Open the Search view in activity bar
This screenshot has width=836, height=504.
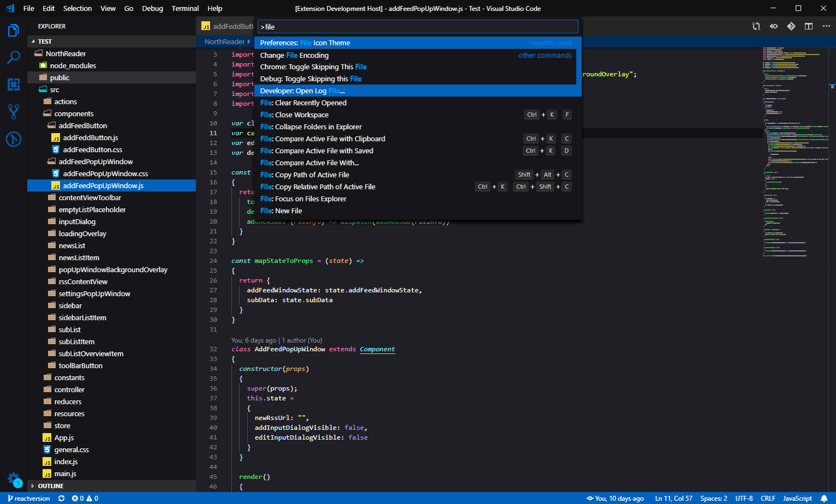coord(14,57)
